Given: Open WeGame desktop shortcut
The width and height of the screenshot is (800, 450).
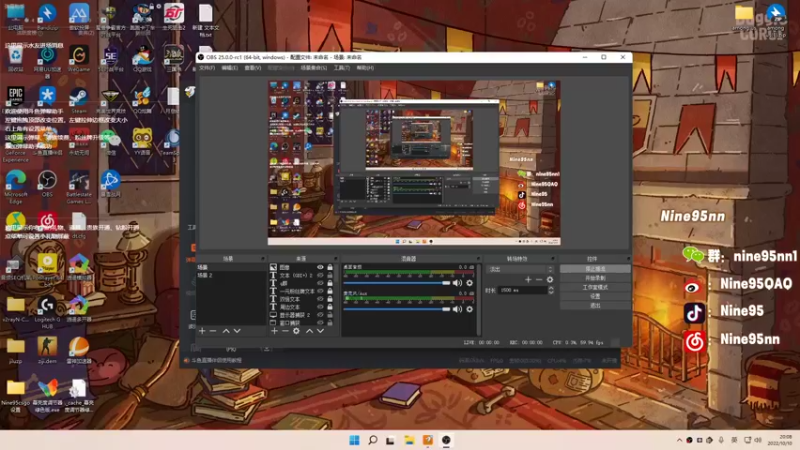Looking at the screenshot, I should click(79, 58).
